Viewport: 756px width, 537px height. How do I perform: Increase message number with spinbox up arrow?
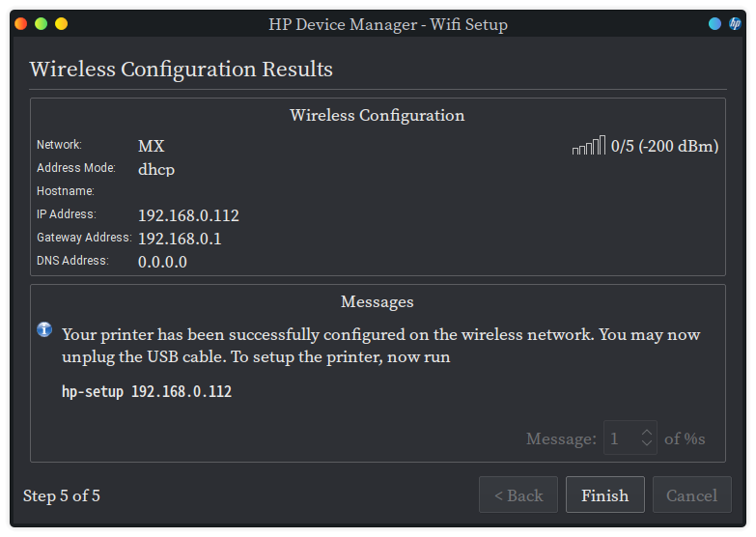(x=646, y=431)
